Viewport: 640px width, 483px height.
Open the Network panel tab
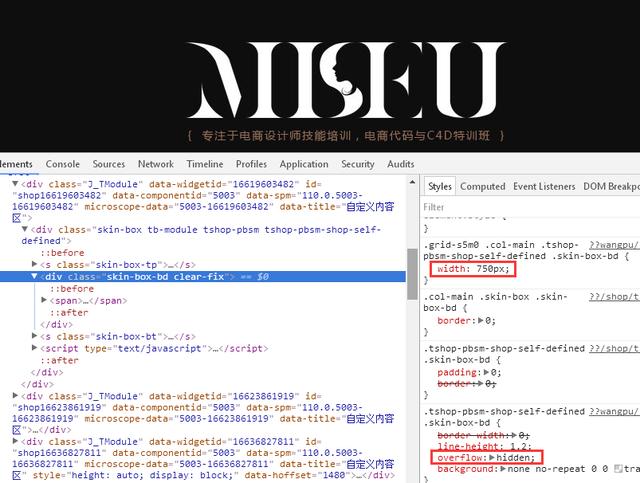[x=156, y=164]
